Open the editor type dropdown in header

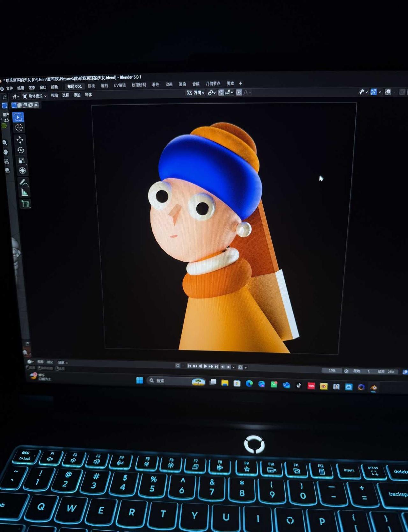tap(15, 96)
